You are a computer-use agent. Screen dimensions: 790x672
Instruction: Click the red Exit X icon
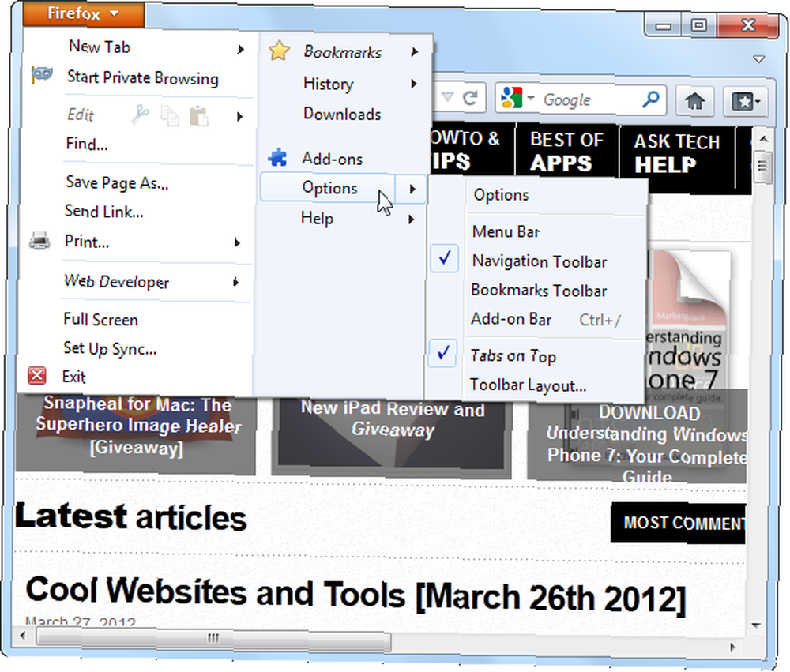coord(37,375)
